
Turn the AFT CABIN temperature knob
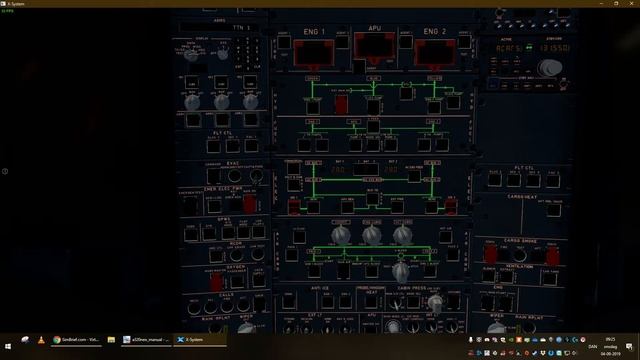pyautogui.click(x=402, y=235)
